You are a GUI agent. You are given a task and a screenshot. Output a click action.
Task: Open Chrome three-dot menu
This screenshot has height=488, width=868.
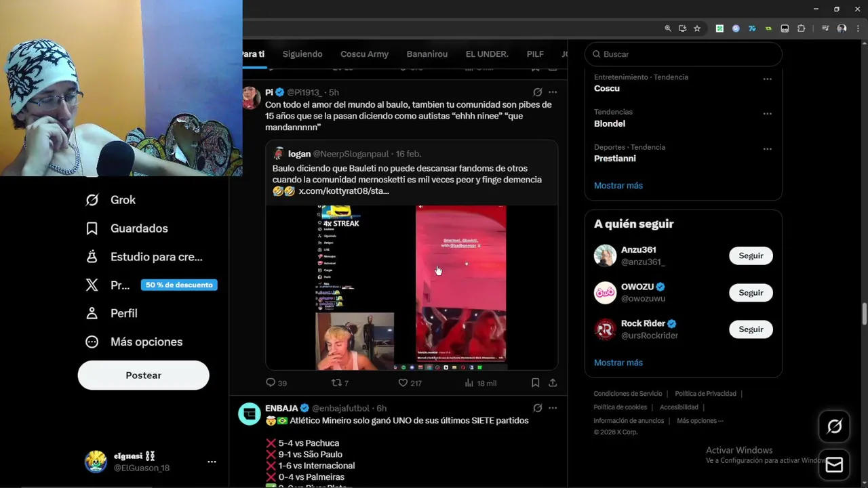tap(858, 28)
